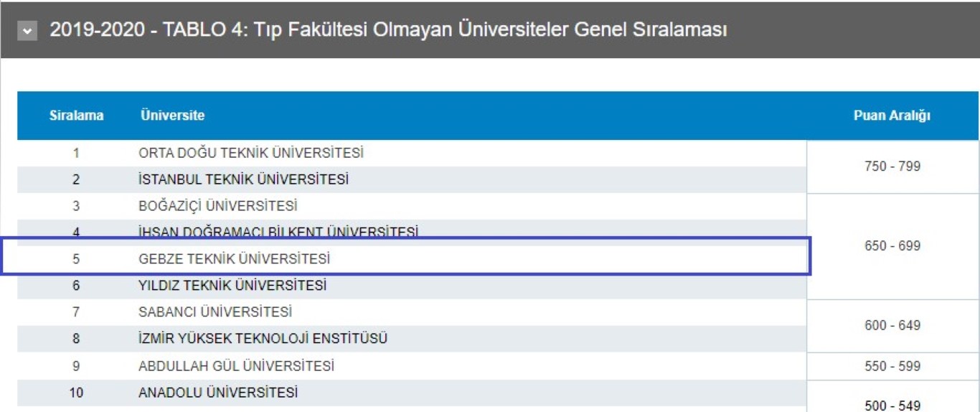
Task: Click the Üniversite column header
Action: coord(172,116)
